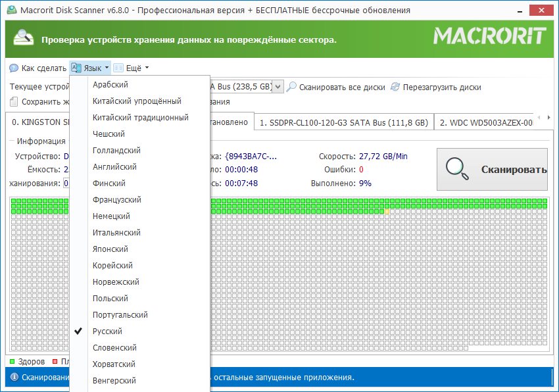This screenshot has height=392, width=559.
Task: Select Китайский традиционный language
Action: coord(139,117)
